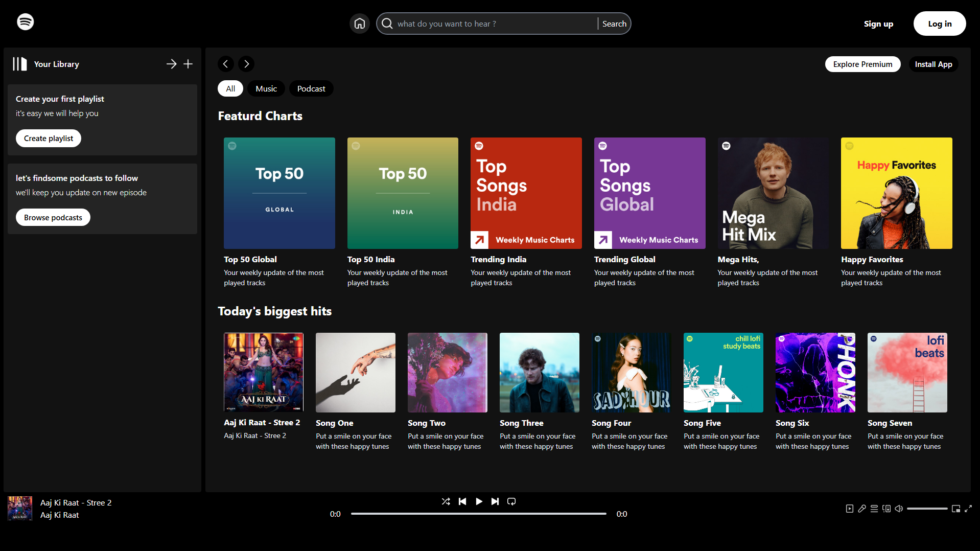
Task: Open Mega Hit Mix cover
Action: pos(773,193)
